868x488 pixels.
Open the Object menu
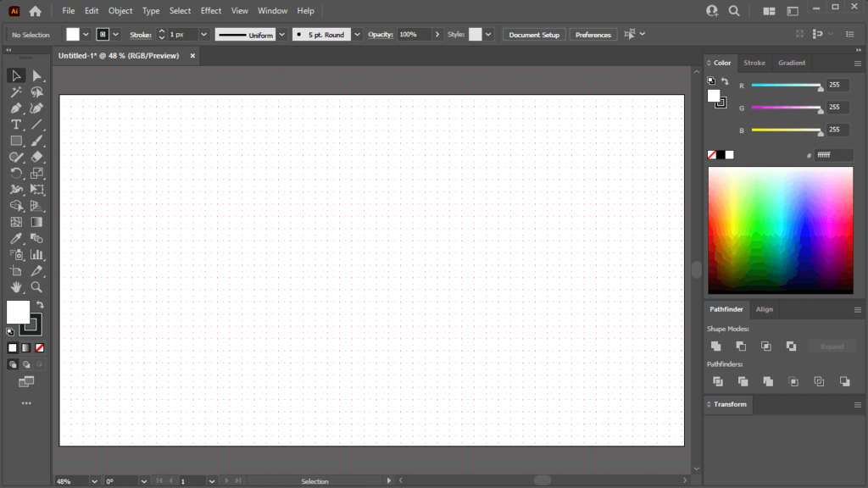(x=120, y=10)
